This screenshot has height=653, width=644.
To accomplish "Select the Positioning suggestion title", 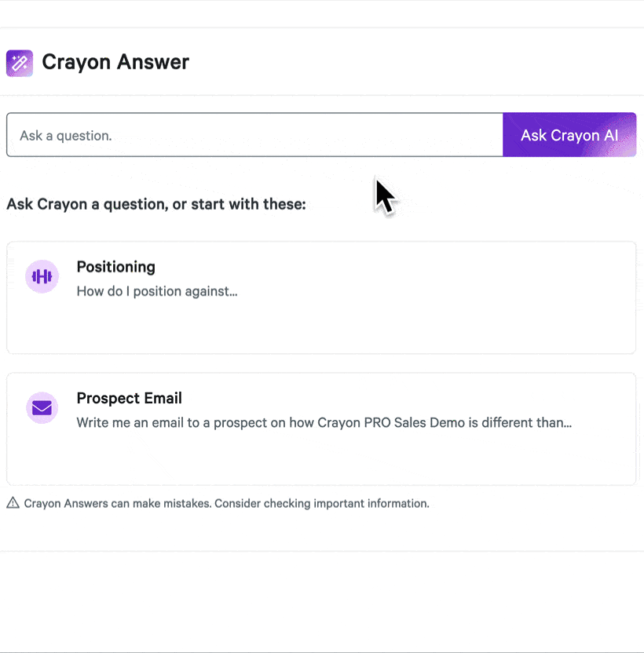I will 115,267.
